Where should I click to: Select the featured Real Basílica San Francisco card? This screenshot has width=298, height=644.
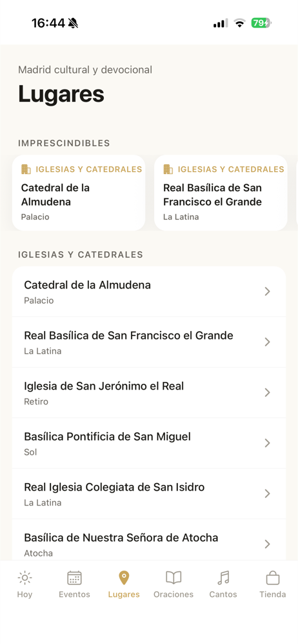221,193
